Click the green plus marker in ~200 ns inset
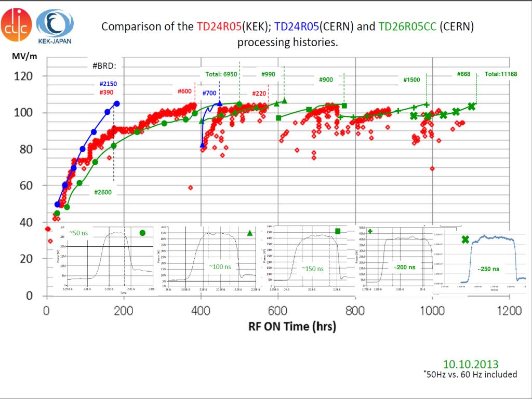Screen dimensions: 532x399 (370, 231)
